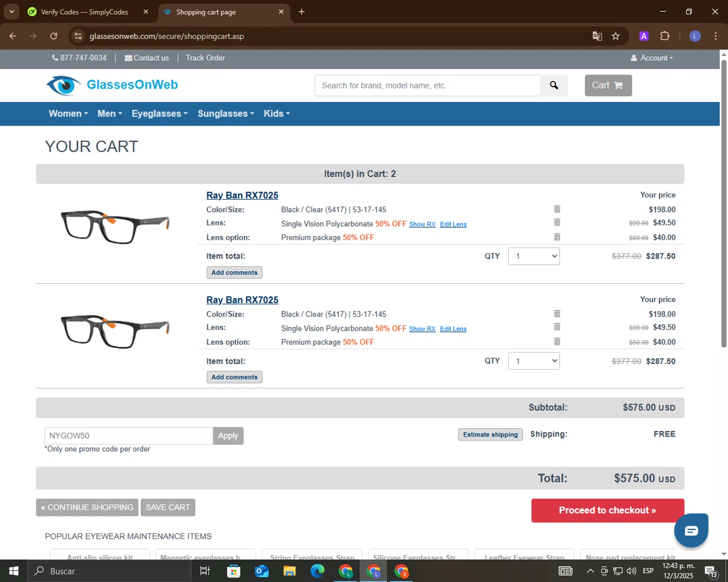Bookmark this page with the star icon

coord(615,36)
